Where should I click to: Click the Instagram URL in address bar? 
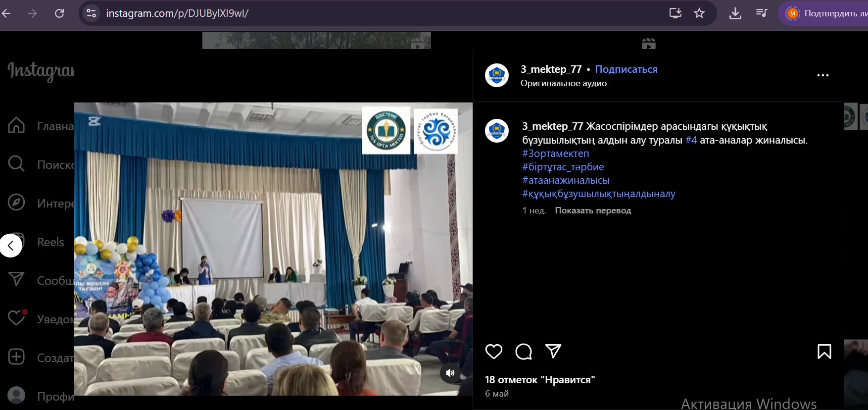177,13
